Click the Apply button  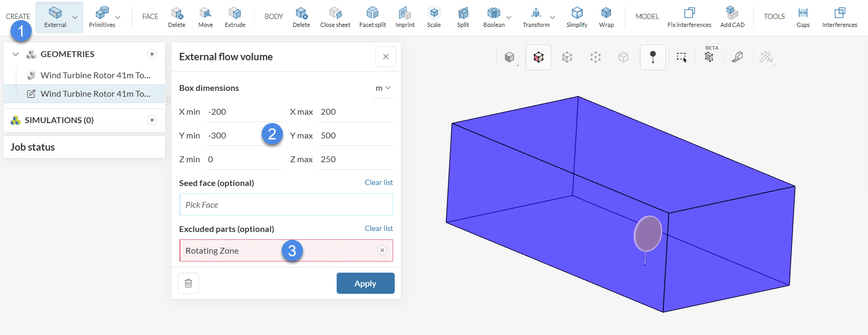365,283
